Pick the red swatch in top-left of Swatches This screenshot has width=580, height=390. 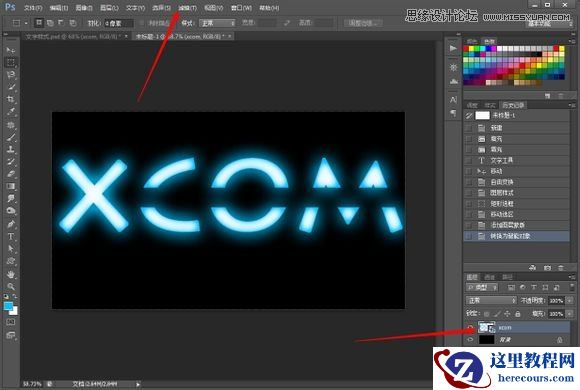466,48
